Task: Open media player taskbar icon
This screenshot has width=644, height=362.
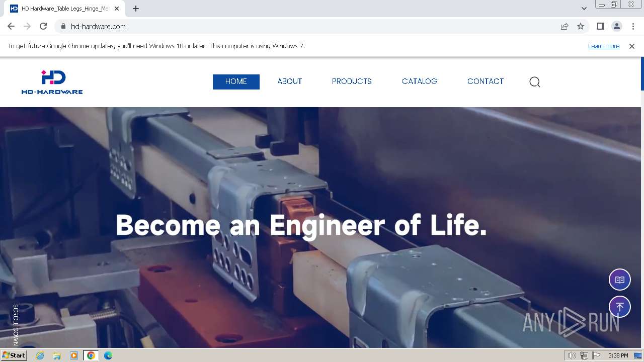Action: [74, 355]
